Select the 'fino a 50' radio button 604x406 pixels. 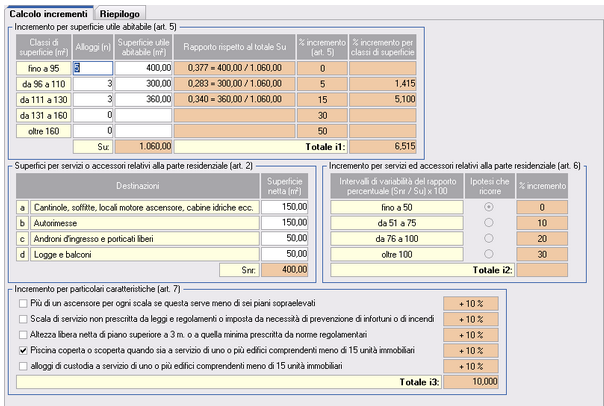489,207
